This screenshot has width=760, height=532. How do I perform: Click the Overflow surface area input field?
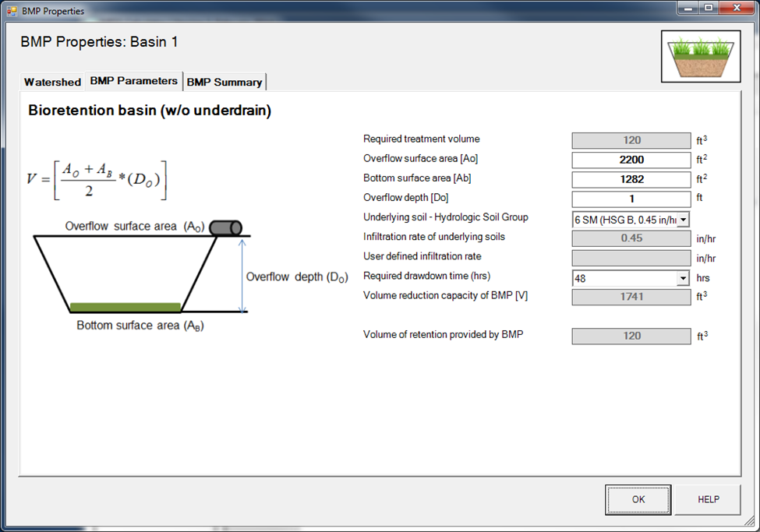(631, 160)
